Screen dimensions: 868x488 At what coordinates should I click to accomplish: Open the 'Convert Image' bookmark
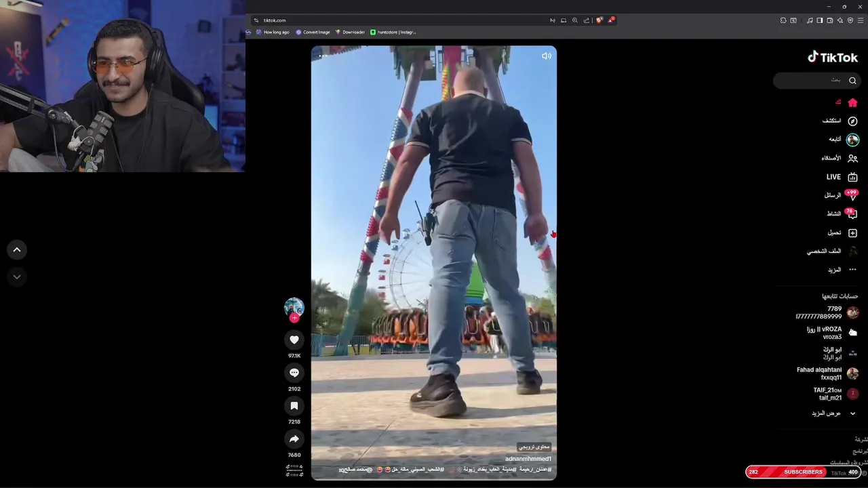click(x=313, y=32)
